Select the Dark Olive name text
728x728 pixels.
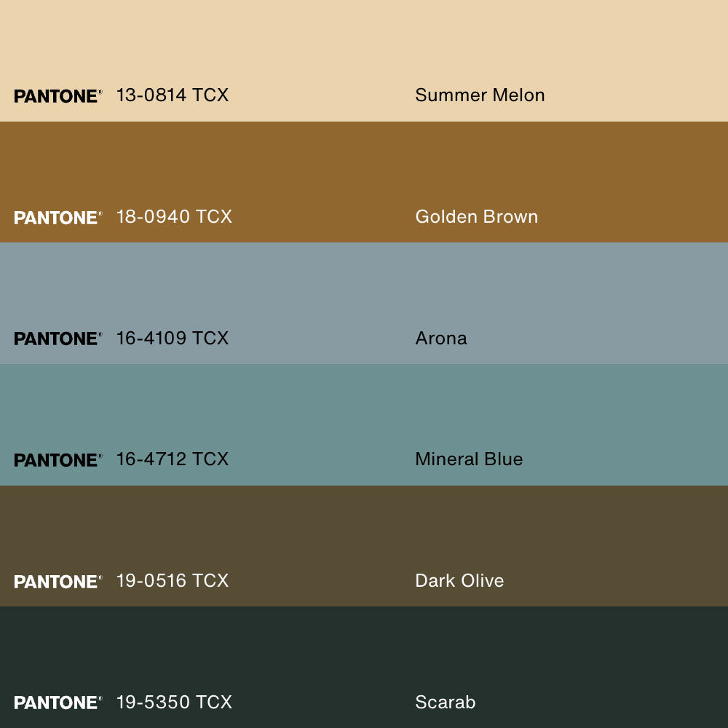(x=459, y=581)
